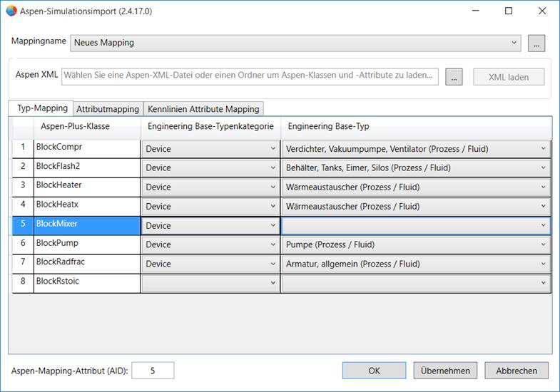Select the BlockFlash2 cell

click(x=87, y=168)
